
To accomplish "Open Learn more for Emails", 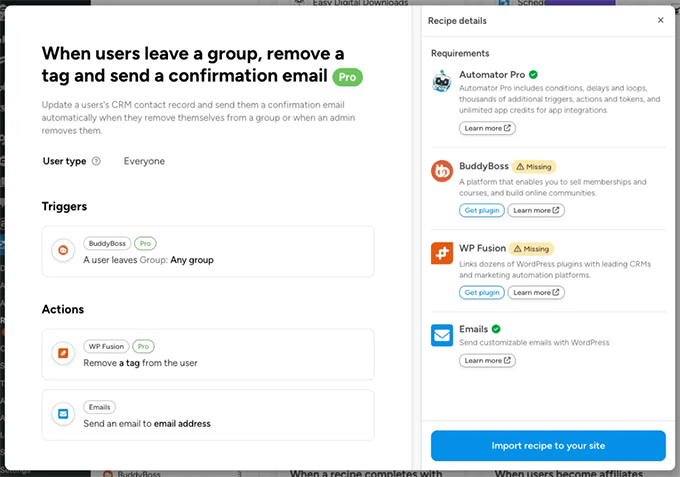I will point(487,360).
